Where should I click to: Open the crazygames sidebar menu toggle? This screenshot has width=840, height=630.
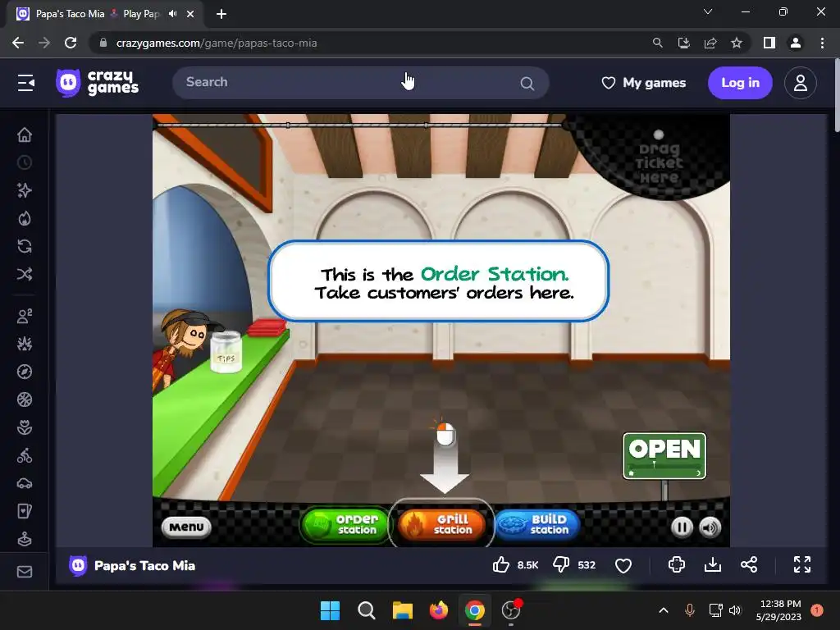tap(25, 83)
